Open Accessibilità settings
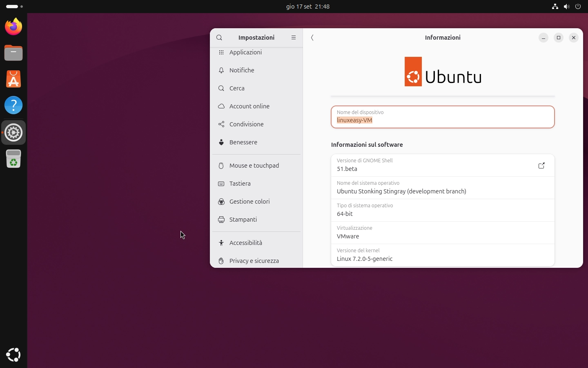Image resolution: width=588 pixels, height=368 pixels. tap(256, 243)
